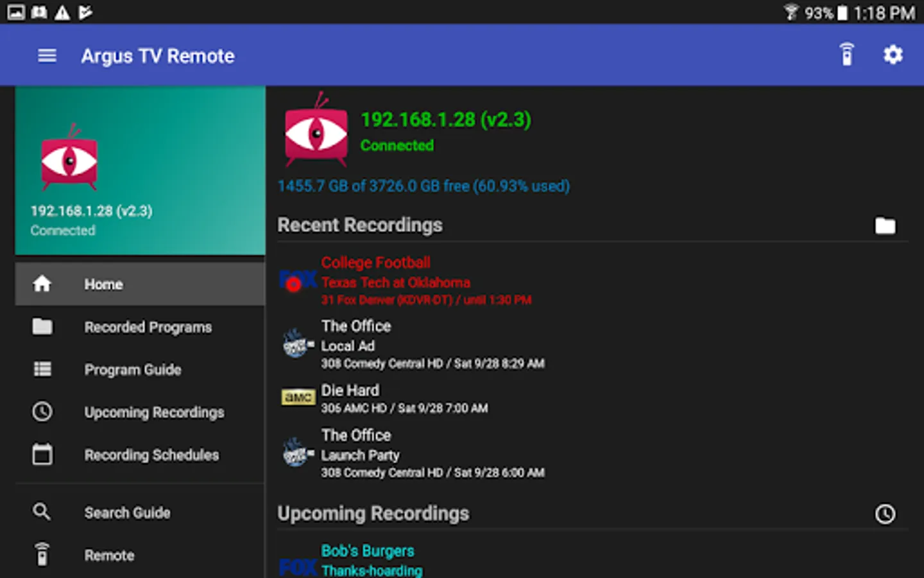The image size is (924, 578).
Task: Tap '308 Comedy Central HD / Sat 9/28 8:29 AM'
Action: tap(432, 363)
